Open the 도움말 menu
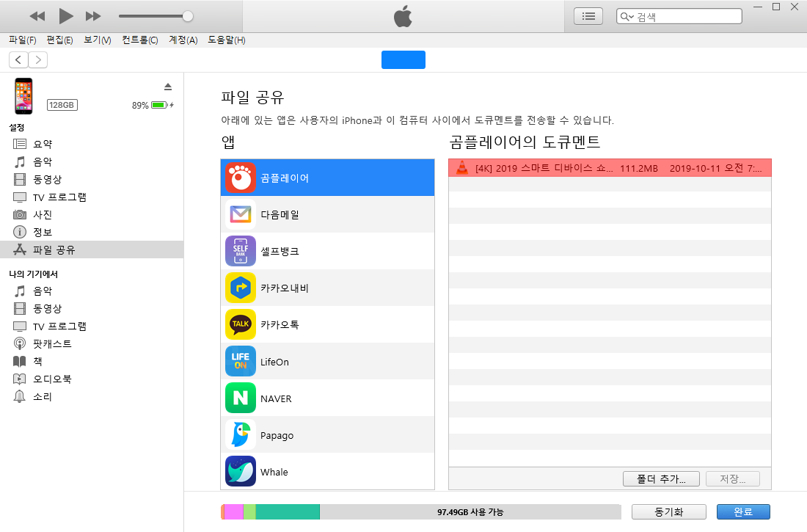This screenshot has height=532, width=807. 227,40
